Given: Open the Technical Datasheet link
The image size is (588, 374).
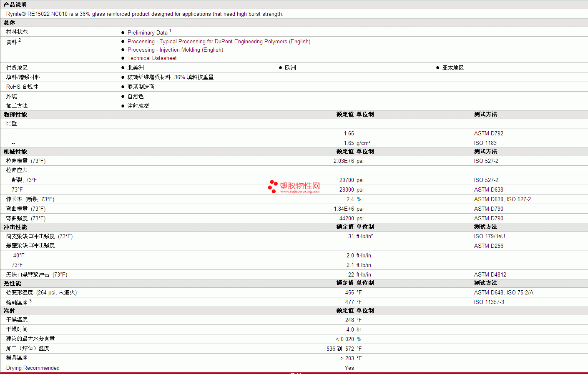Looking at the screenshot, I should point(152,58).
